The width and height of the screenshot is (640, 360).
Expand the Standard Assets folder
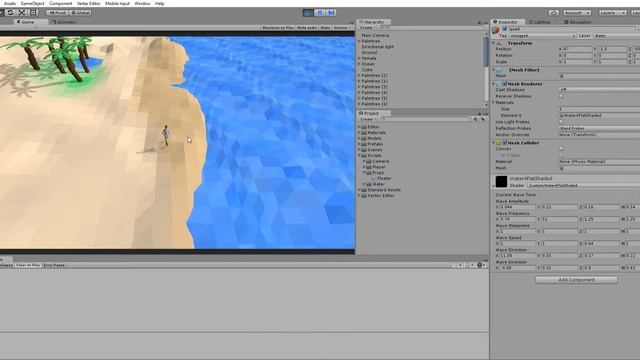click(x=359, y=190)
